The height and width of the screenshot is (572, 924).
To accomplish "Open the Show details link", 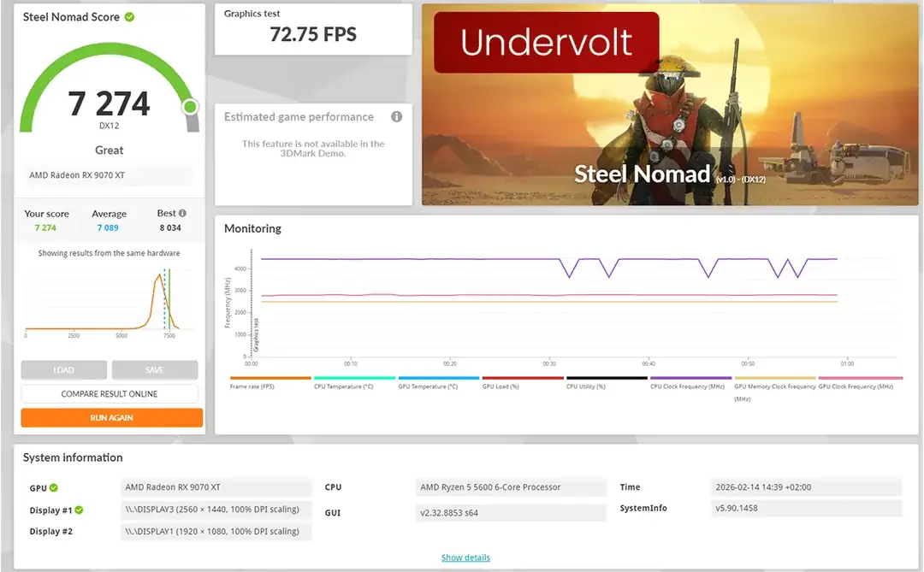I will (465, 557).
